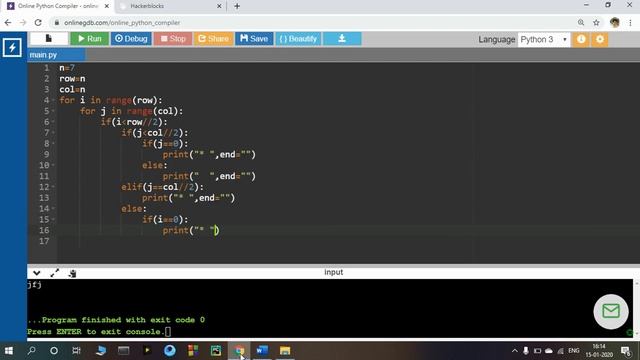Image resolution: width=640 pixels, height=360 pixels.
Task: Click the 'elif(j==col//2):' line
Action: click(x=162, y=187)
